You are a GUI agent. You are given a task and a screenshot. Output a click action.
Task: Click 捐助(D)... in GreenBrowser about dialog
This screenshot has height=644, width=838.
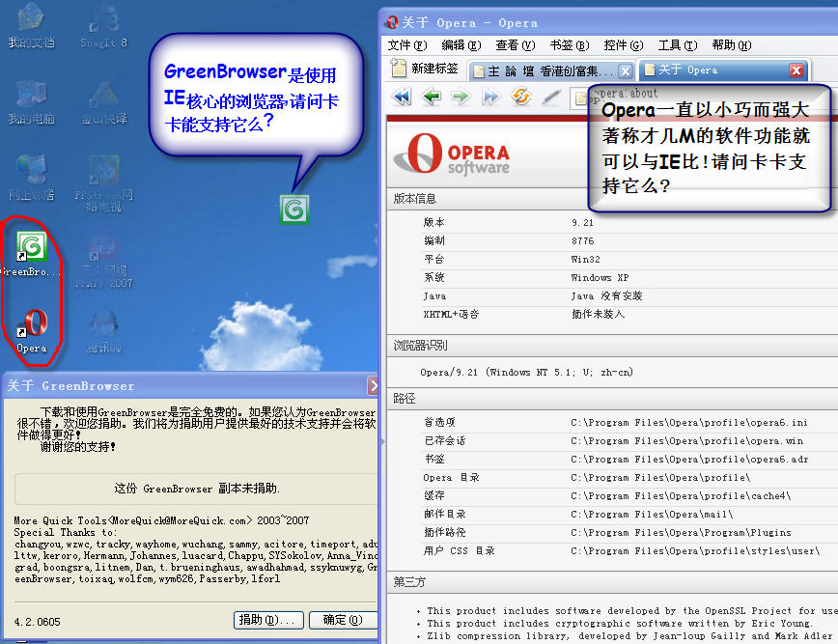[268, 620]
